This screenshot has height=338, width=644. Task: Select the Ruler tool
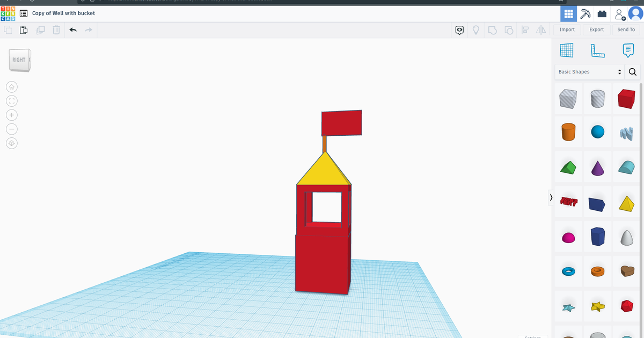[x=596, y=50]
